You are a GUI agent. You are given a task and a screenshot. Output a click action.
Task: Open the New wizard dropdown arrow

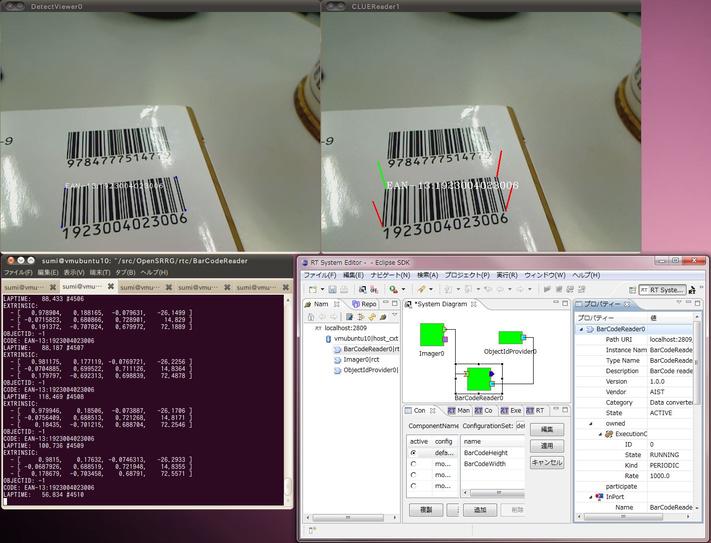tap(322, 290)
